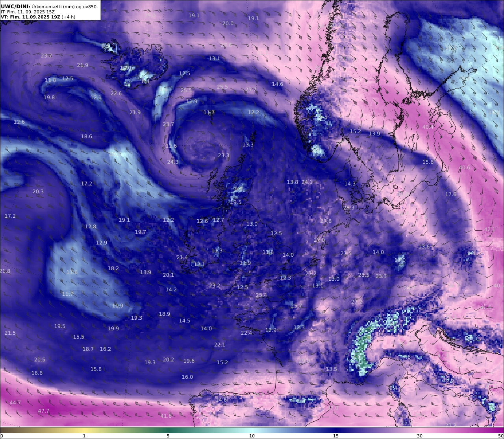Screen dimensions: 504x439
Task: Click the map value 14.2
Action: point(171,290)
